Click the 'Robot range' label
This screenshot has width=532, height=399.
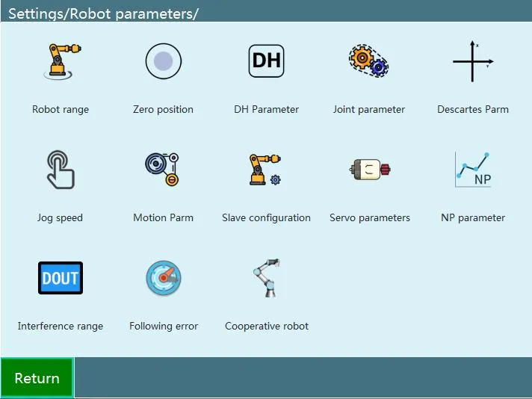[61, 109]
